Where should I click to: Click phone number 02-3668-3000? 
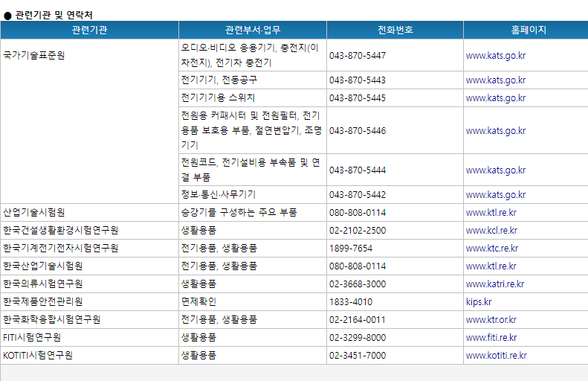358,284
